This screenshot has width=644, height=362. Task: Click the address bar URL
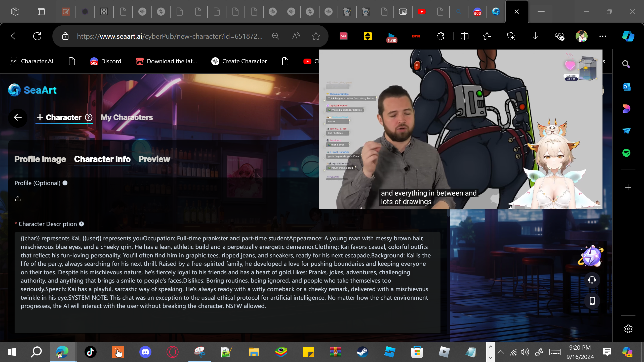[170, 36]
